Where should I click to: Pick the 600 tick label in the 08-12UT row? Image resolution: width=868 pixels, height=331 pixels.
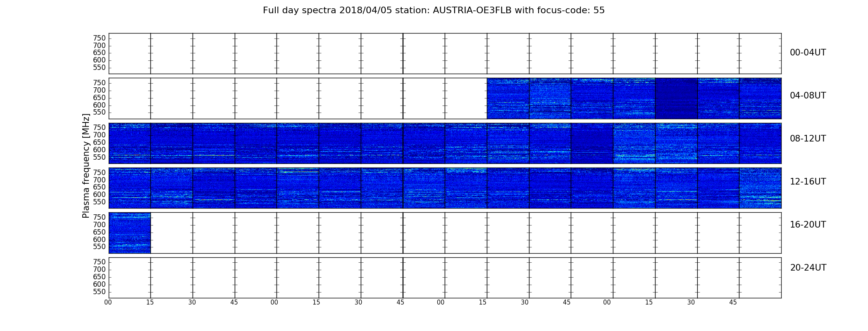(99, 150)
